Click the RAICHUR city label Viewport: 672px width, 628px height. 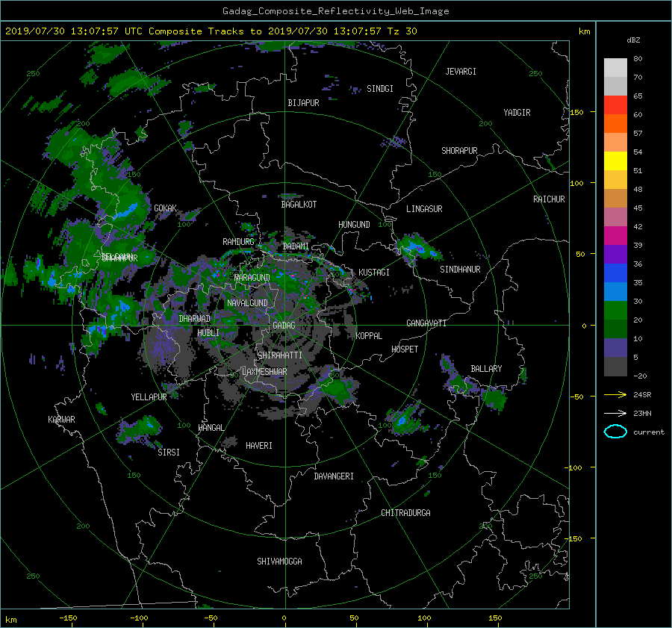[549, 199]
